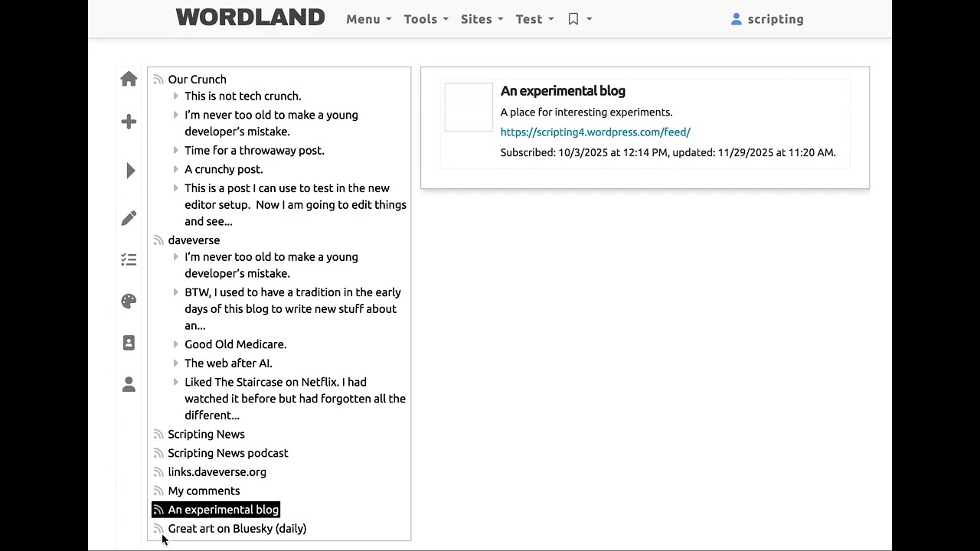This screenshot has height=551, width=980.
Task: Click RSS icon next to Our Crunch
Action: pos(158,80)
